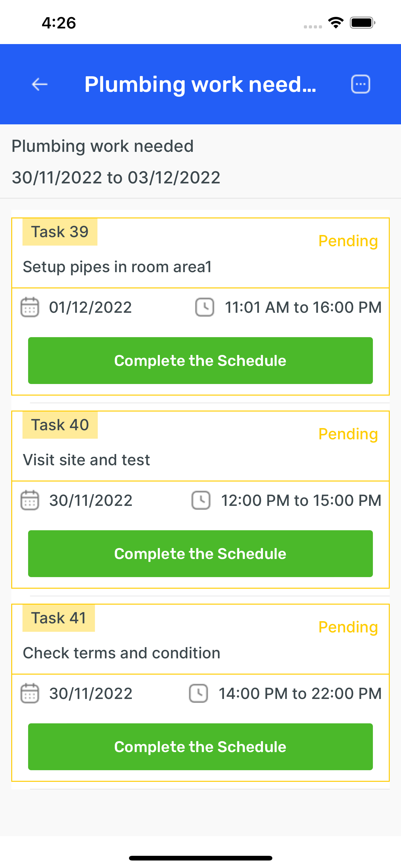Tap Pending status on Task 41

coord(348,627)
